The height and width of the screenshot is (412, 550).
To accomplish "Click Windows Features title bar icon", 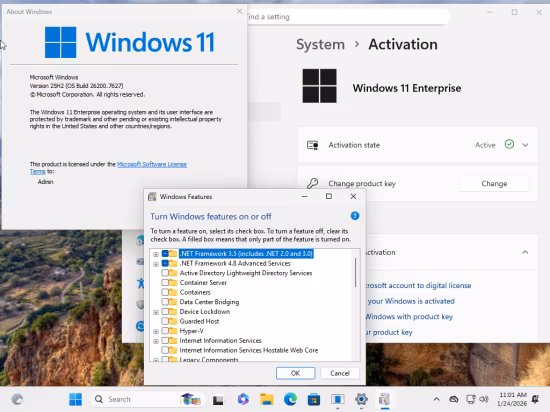I will coord(152,196).
